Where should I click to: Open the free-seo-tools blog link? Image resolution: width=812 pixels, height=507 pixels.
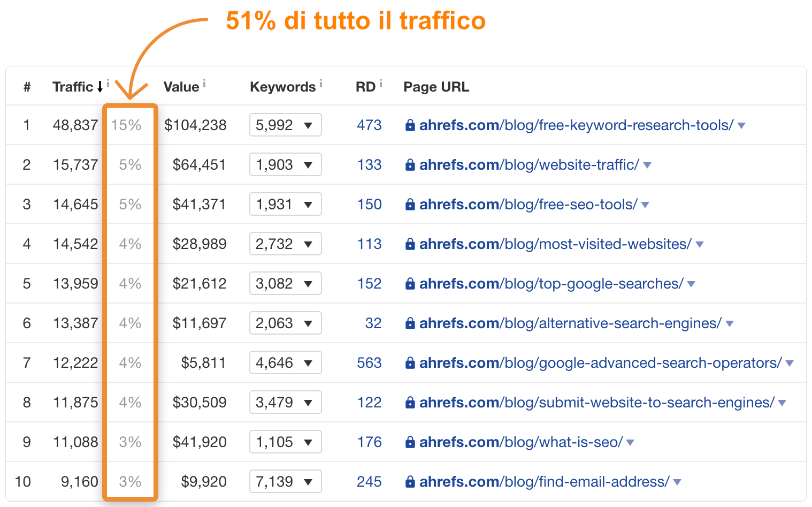tap(528, 205)
